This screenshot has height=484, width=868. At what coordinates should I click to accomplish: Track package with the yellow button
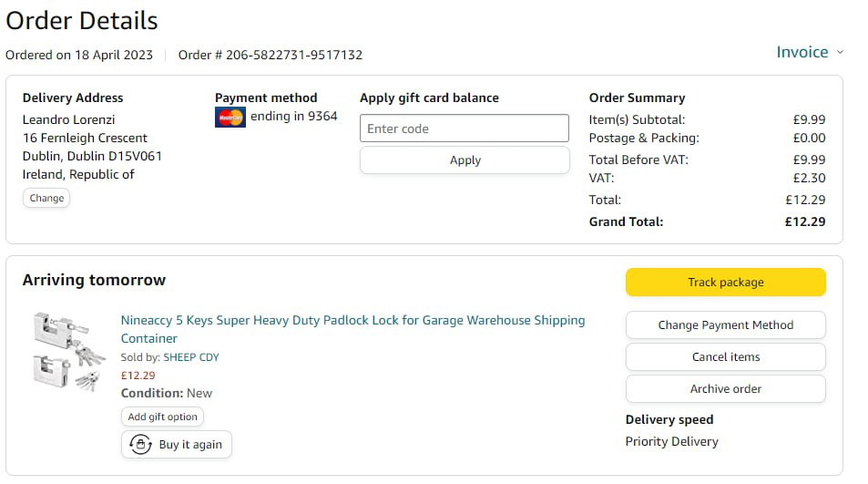click(x=725, y=283)
